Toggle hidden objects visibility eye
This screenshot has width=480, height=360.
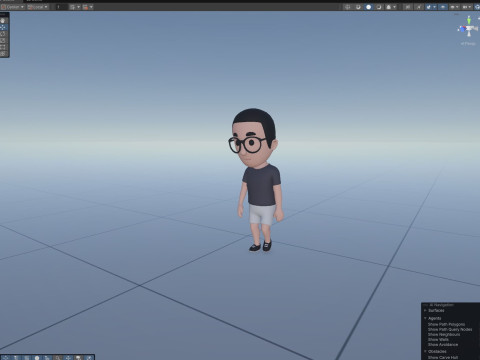[443, 7]
